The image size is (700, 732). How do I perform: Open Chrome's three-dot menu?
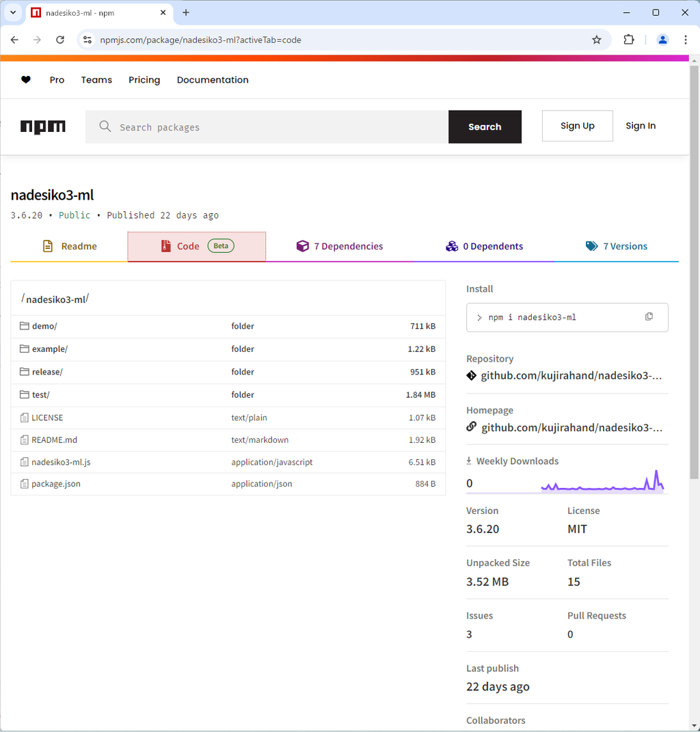tap(686, 40)
